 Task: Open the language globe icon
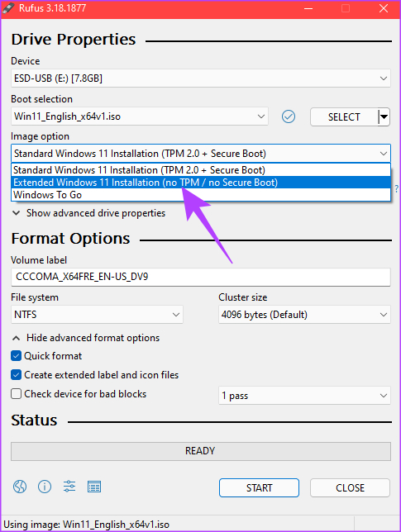click(20, 487)
